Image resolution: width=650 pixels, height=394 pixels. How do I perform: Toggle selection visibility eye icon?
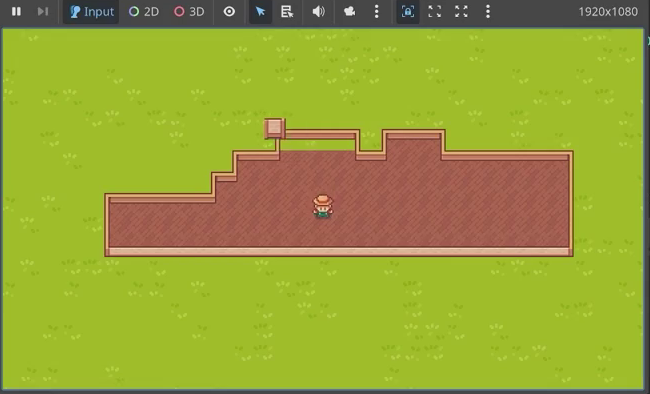tap(229, 12)
